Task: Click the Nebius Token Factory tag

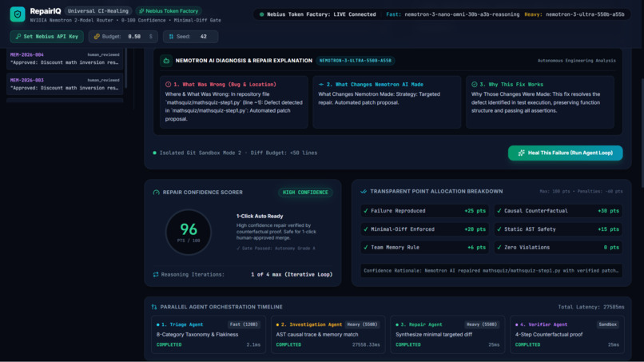Action: coord(169,11)
